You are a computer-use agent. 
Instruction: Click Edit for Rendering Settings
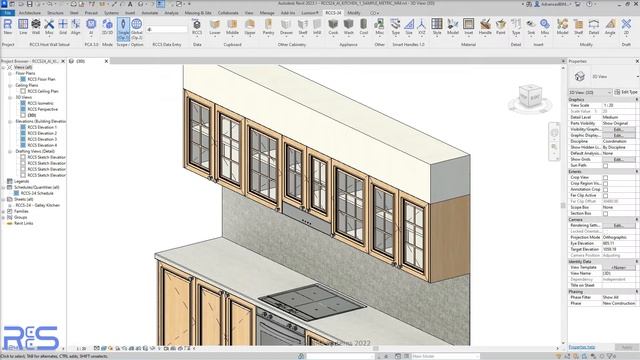coord(618,225)
